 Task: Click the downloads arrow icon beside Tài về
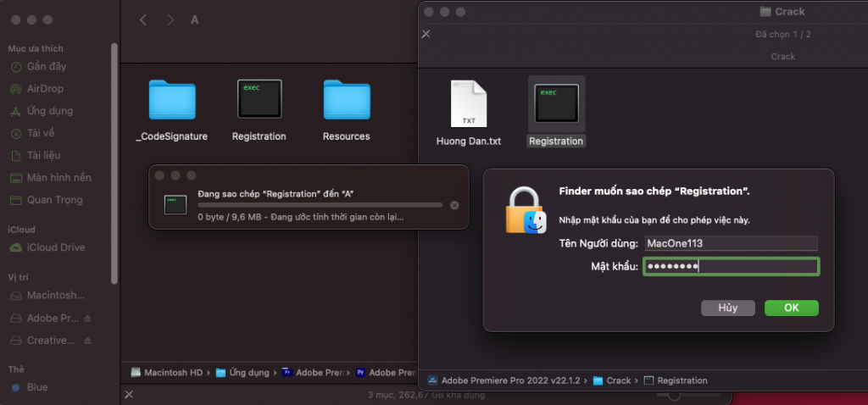pyautogui.click(x=16, y=133)
